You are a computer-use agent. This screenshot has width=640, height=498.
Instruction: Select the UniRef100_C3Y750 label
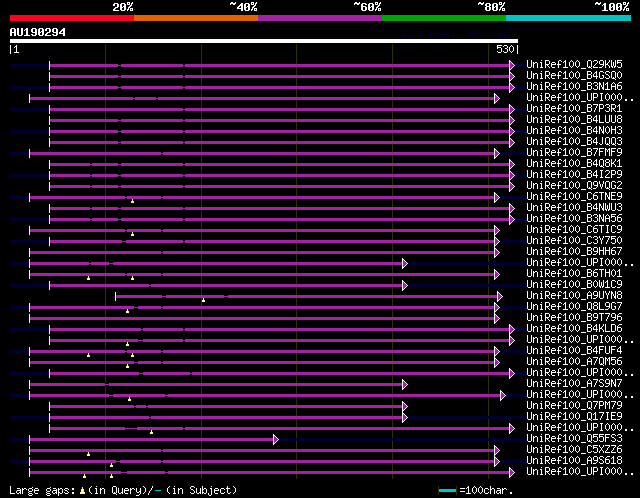tap(574, 241)
